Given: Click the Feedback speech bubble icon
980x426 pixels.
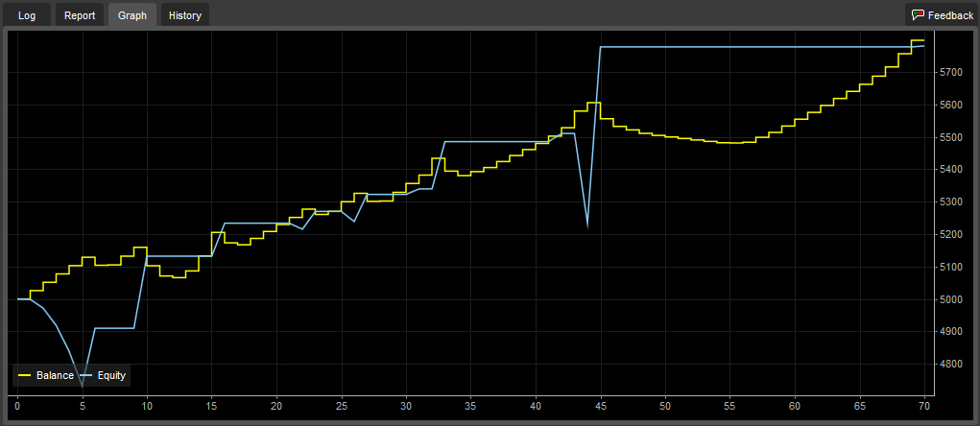Looking at the screenshot, I should 919,15.
